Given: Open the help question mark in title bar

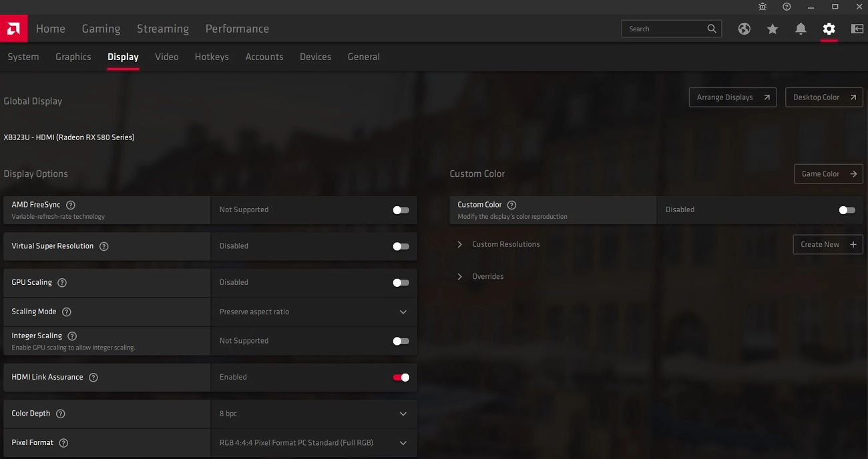Looking at the screenshot, I should tap(787, 7).
